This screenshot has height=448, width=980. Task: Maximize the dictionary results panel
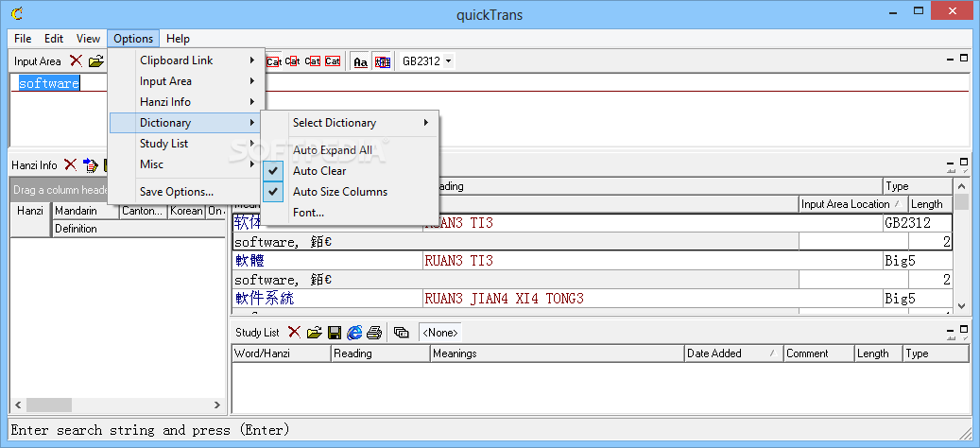pos(964,162)
